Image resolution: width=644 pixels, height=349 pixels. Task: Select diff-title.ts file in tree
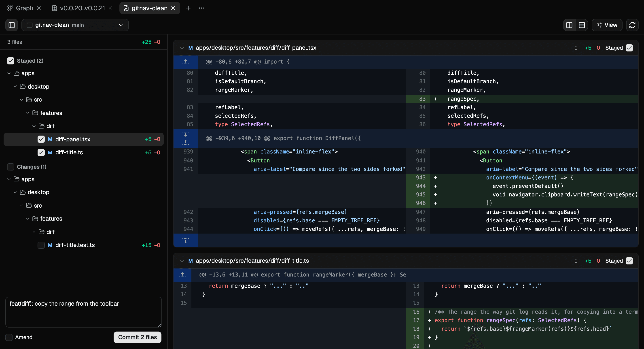(x=83, y=153)
